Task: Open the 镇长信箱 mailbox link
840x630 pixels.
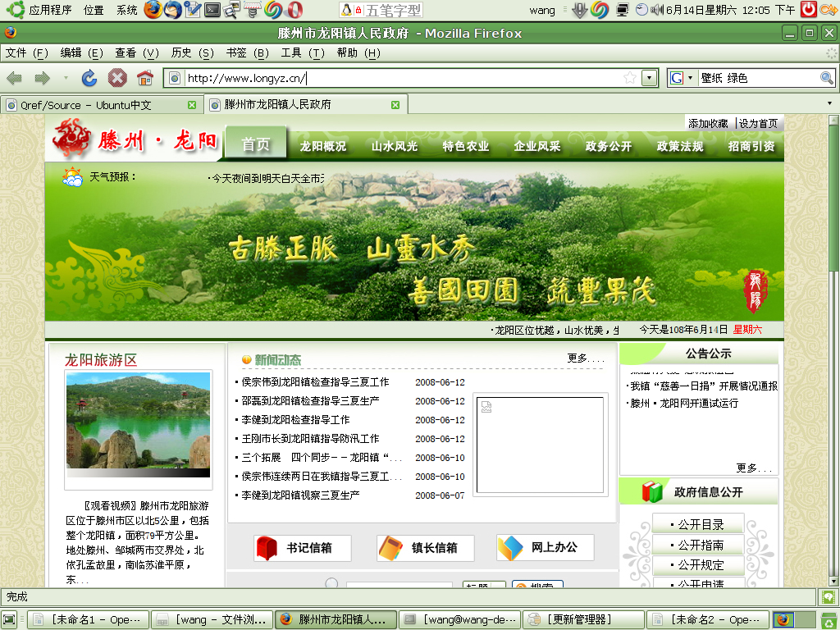Action: coord(426,547)
